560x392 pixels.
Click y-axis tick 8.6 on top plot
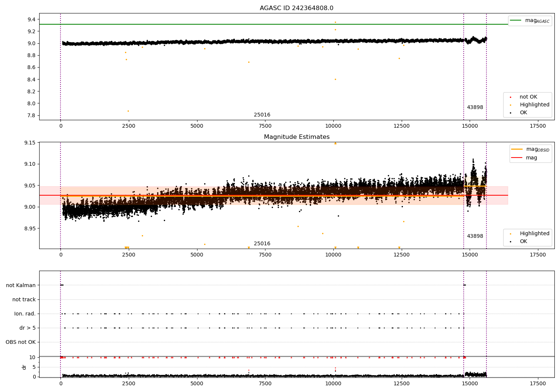coord(32,68)
